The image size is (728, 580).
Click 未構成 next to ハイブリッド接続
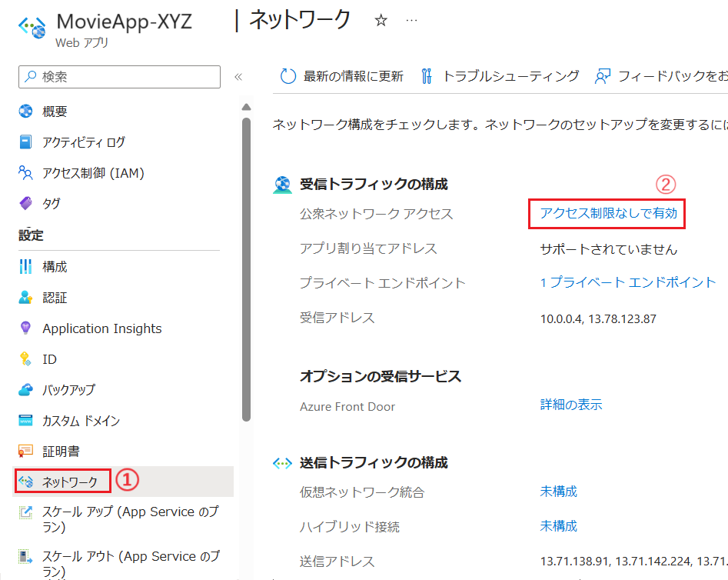[558, 526]
